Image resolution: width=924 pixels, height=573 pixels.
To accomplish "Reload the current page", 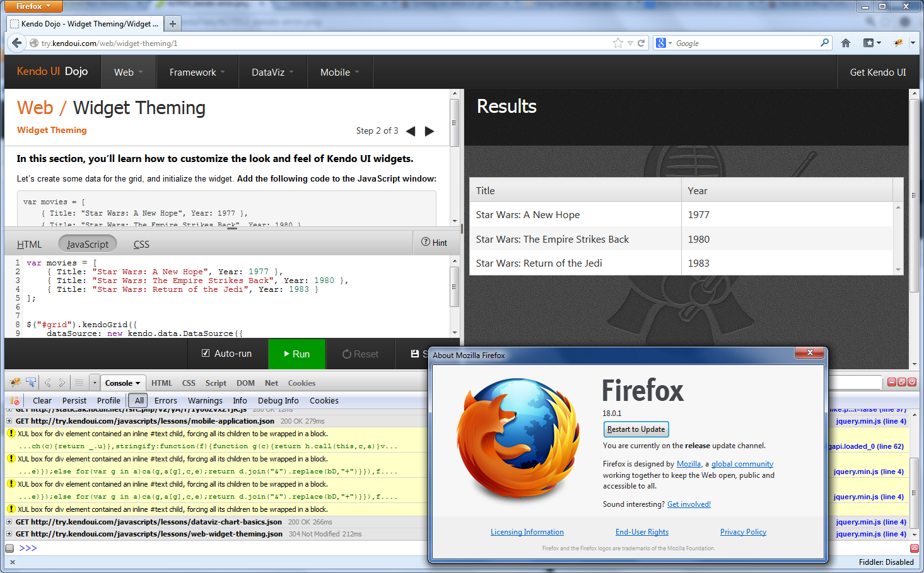I will 641,43.
